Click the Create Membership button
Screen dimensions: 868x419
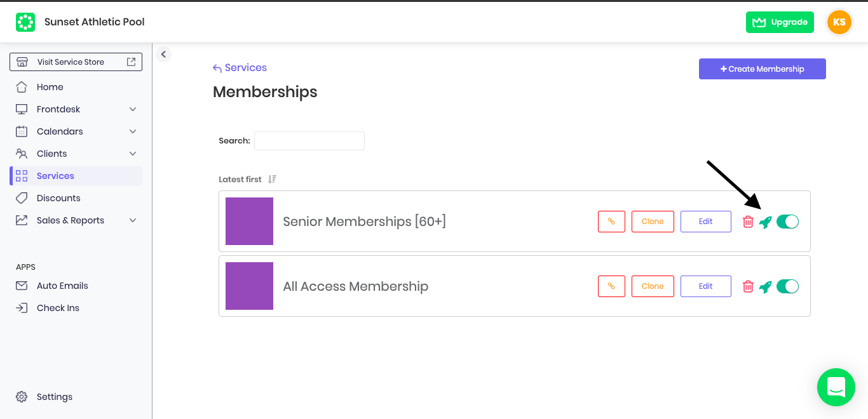click(x=763, y=69)
